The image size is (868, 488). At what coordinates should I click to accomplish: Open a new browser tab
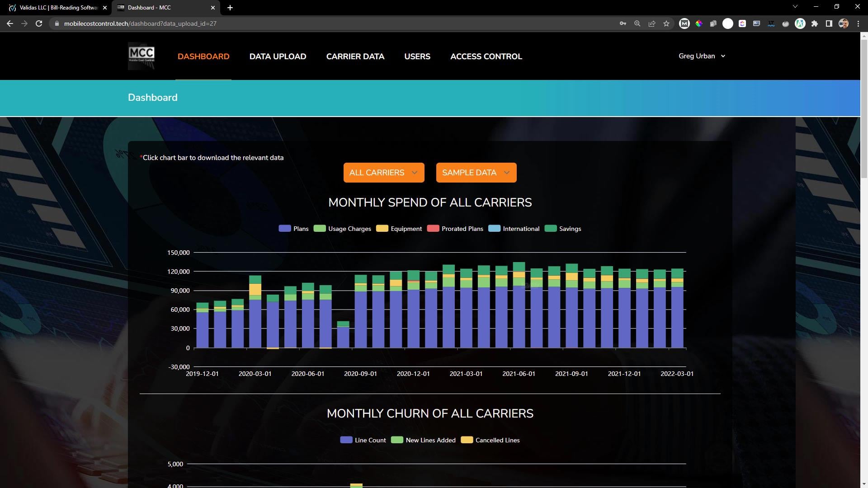click(230, 8)
